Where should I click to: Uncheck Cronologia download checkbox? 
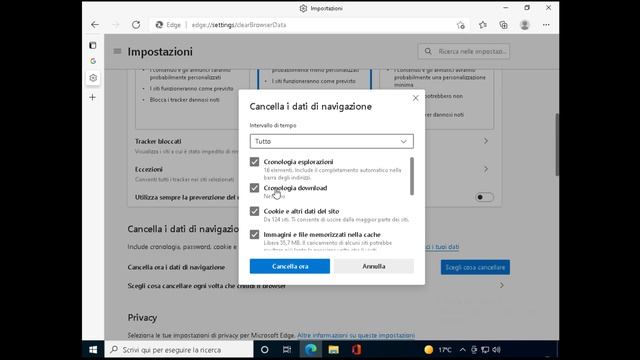254,188
